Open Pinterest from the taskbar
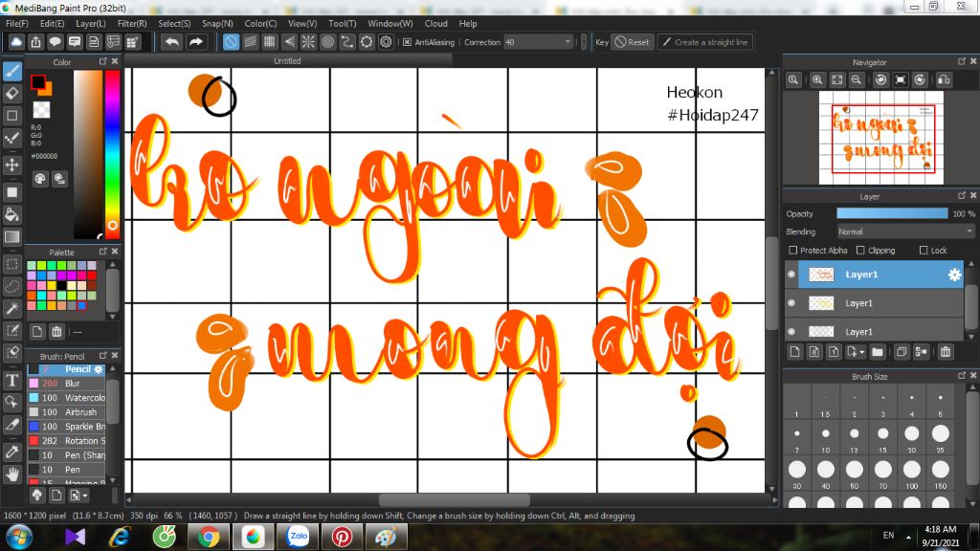 342,537
